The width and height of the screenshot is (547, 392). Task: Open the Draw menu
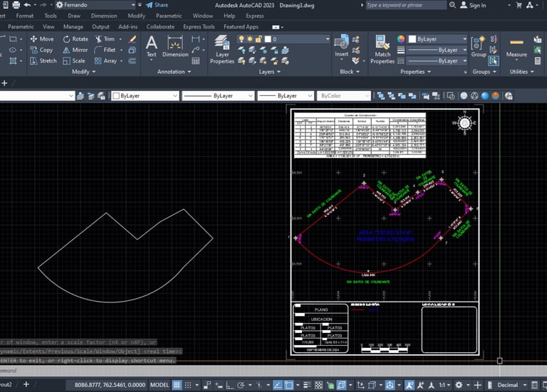coord(74,16)
